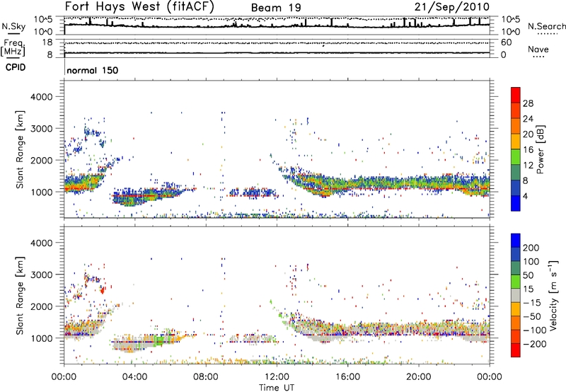Click the '4000' label on the power panel axis
The image size is (566, 392).
point(41,97)
